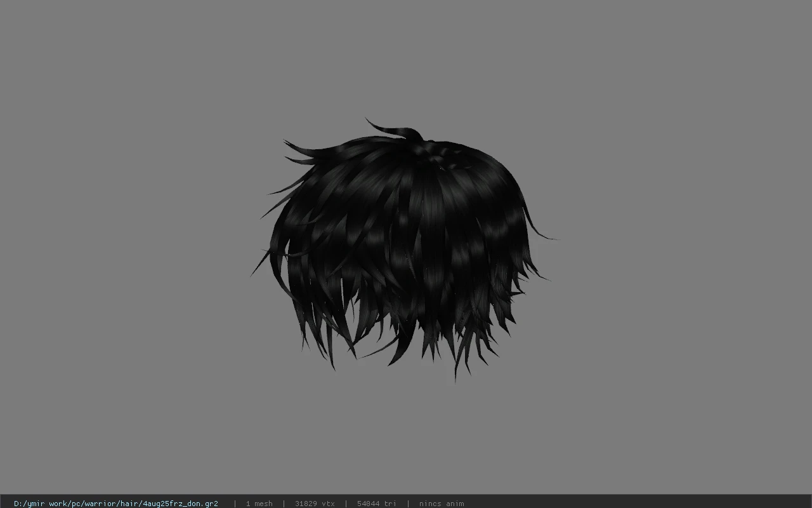Click the '31829 vtx' vertex count
The height and width of the screenshot is (508, 812).
tap(315, 504)
